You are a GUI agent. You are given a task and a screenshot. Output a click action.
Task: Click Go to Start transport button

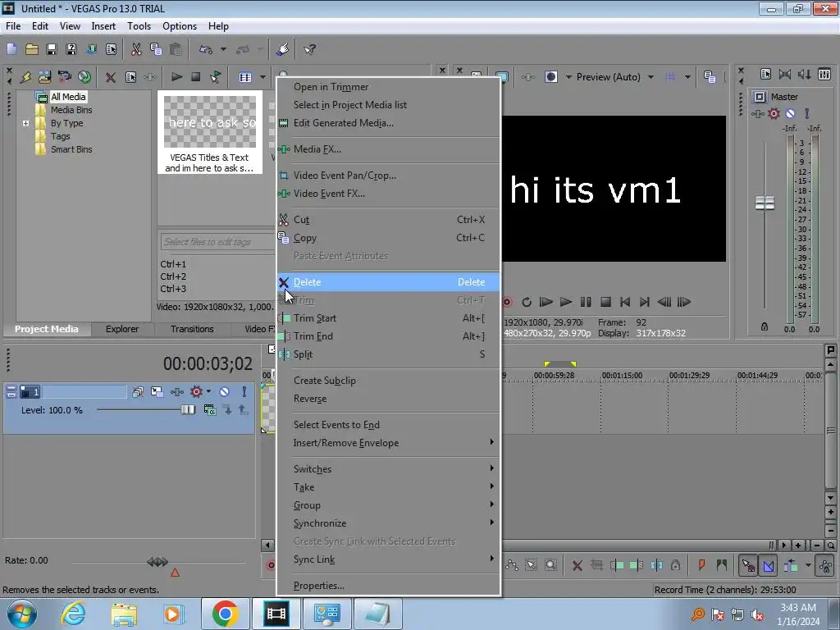(x=625, y=302)
